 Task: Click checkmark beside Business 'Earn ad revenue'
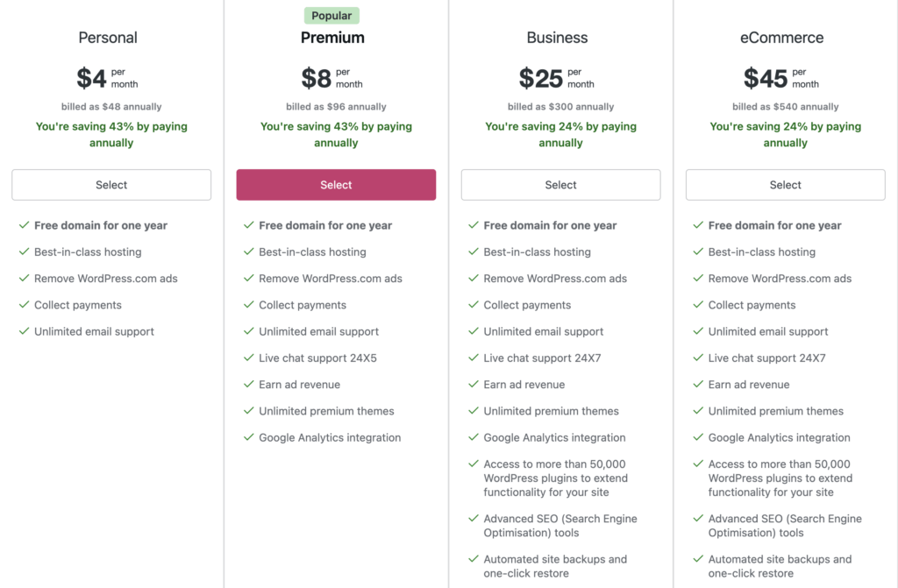pos(473,384)
